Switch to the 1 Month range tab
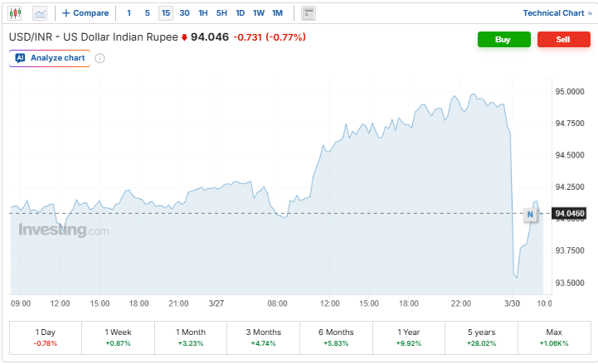The height and width of the screenshot is (364, 598). tap(192, 337)
